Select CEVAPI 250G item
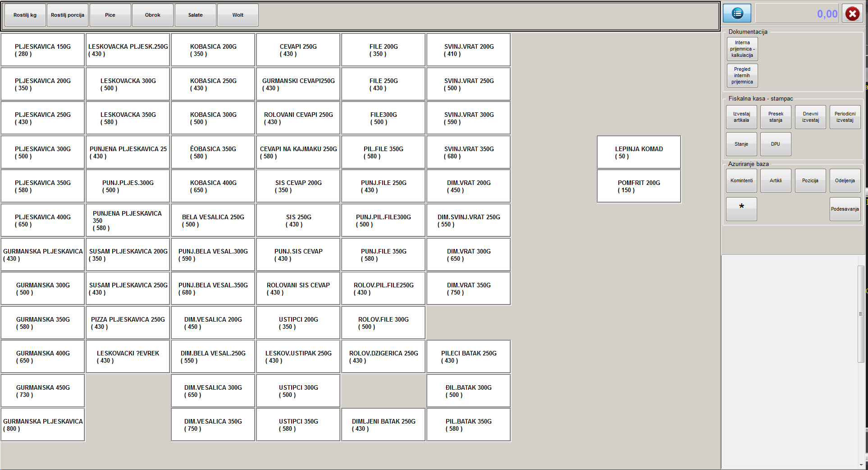This screenshot has height=470, width=868. [298, 50]
